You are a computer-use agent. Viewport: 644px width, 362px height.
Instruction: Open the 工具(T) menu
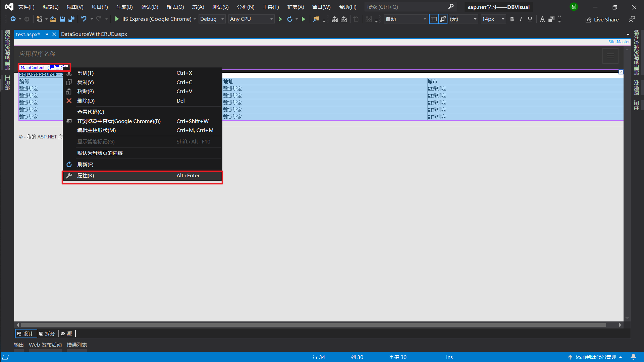(271, 7)
